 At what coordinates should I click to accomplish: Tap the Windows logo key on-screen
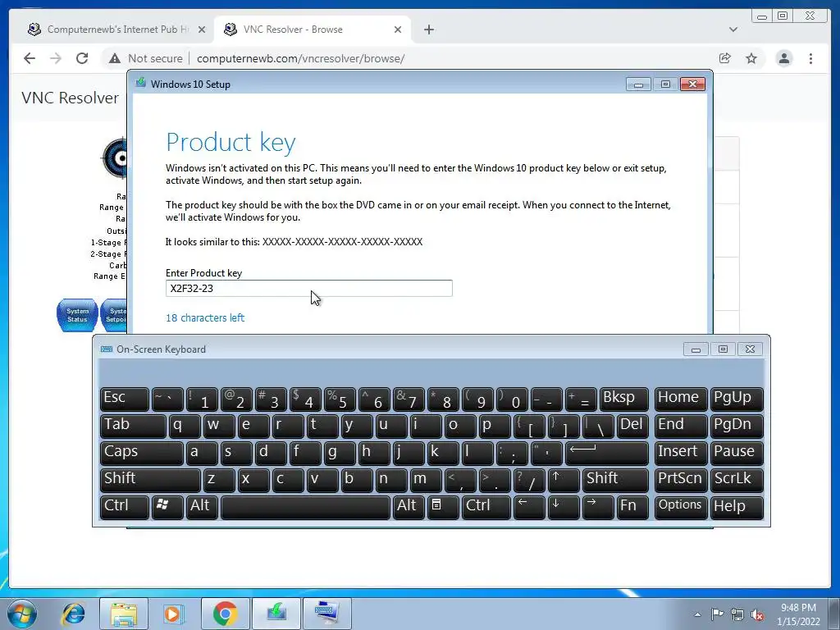click(x=167, y=507)
